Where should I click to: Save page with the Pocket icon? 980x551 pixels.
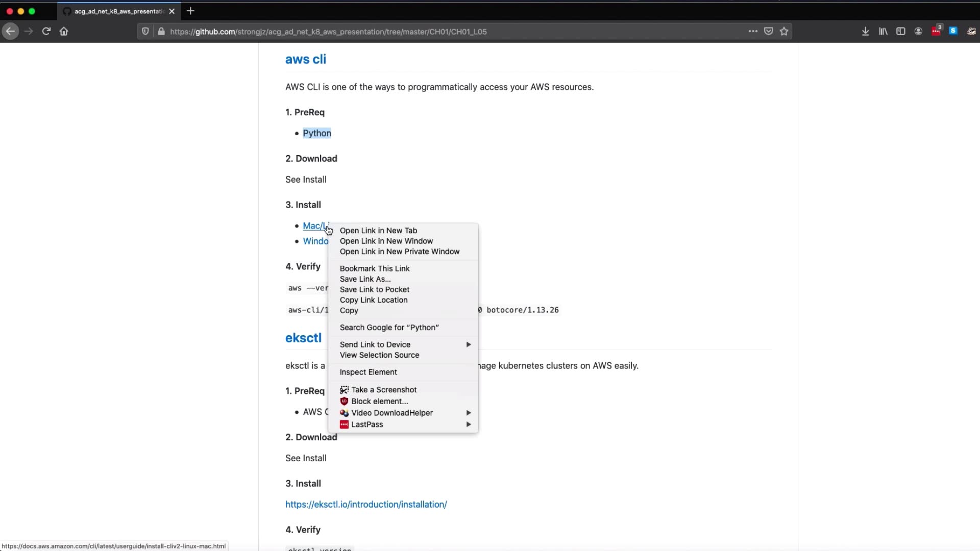pos(768,31)
